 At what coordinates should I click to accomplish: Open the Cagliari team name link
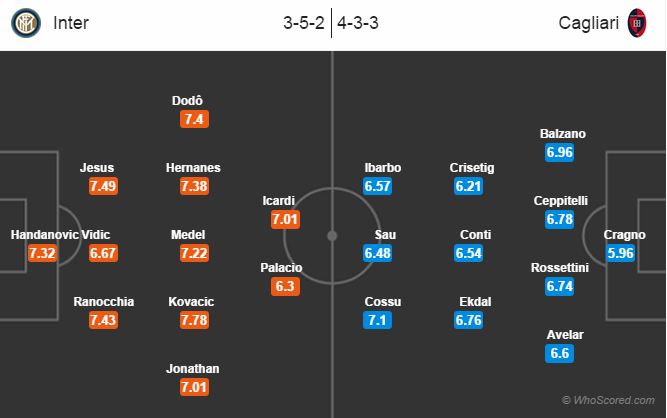coord(589,23)
